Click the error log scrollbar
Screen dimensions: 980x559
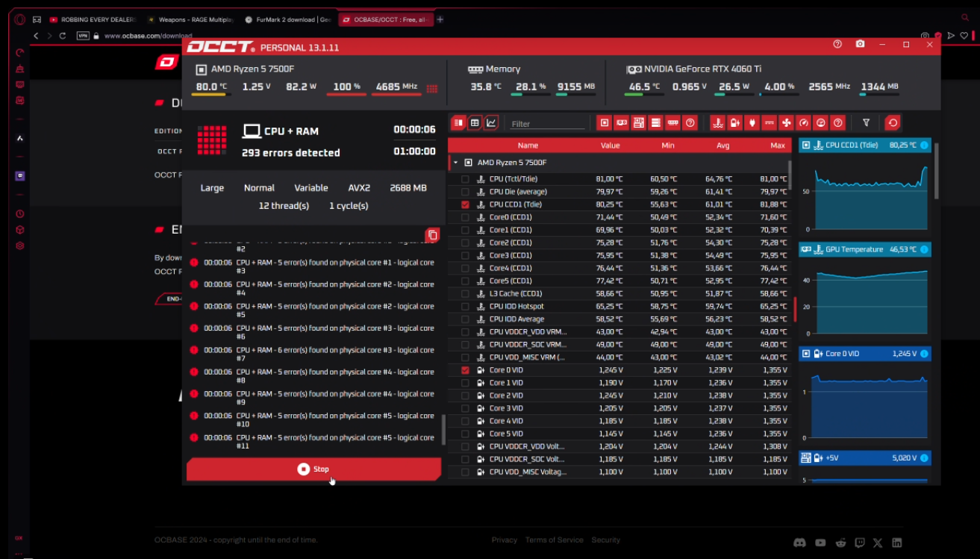pos(443,429)
